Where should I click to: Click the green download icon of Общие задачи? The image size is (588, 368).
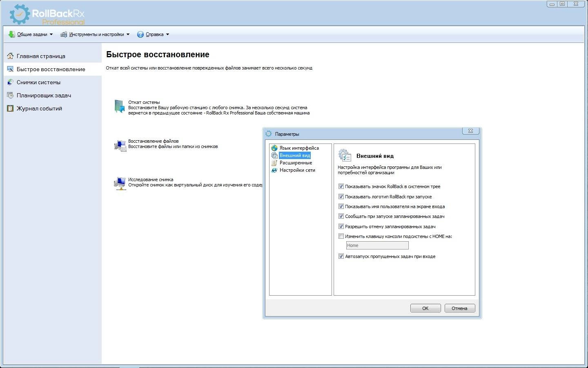[11, 34]
